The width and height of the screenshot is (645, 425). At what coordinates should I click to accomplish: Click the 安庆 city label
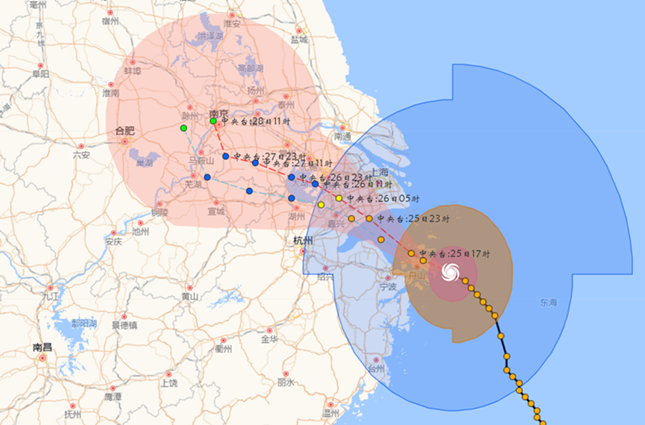click(112, 241)
